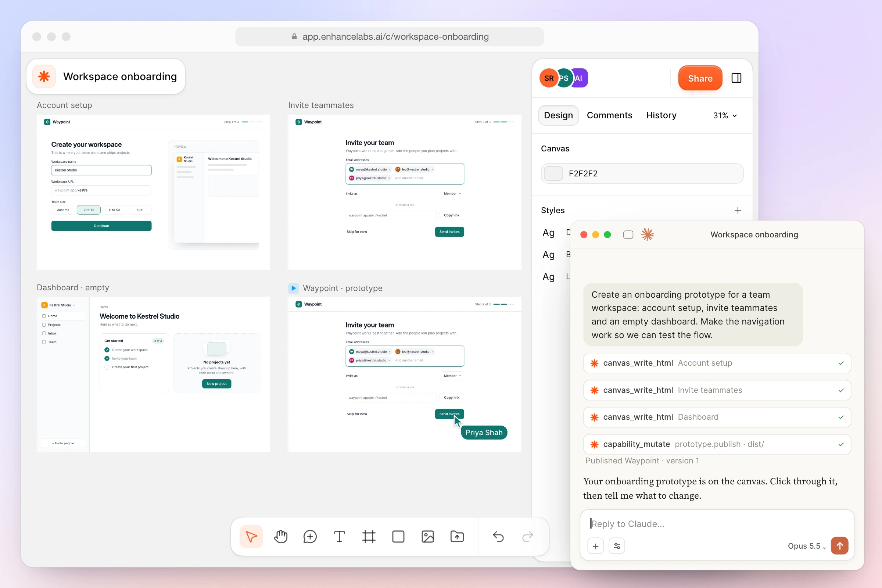The width and height of the screenshot is (882, 588).
Task: Add a new style with plus icon
Action: click(738, 210)
